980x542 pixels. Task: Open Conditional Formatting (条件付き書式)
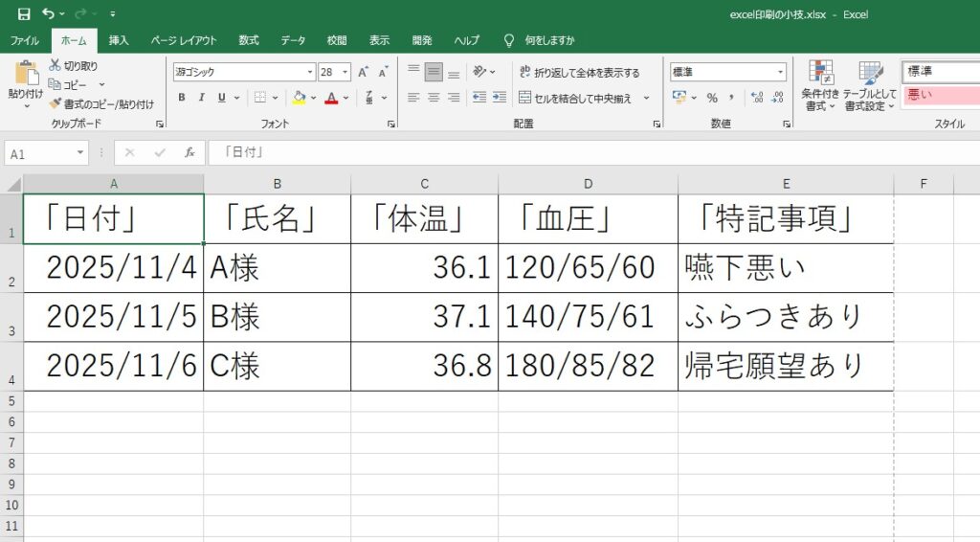820,86
